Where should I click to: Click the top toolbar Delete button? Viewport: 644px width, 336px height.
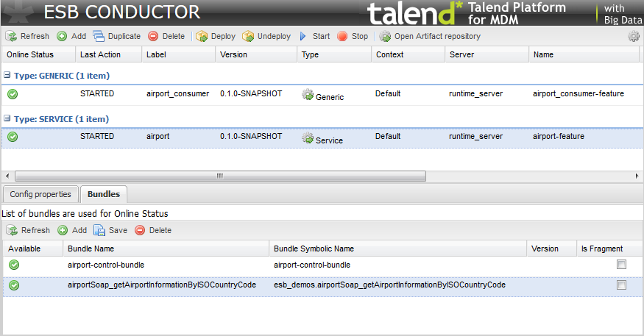[166, 37]
